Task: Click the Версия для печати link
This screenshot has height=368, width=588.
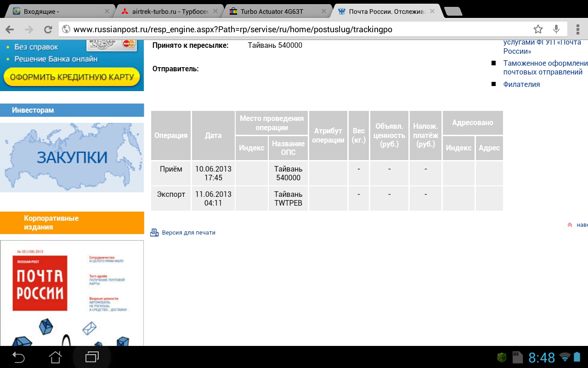Action: click(x=188, y=233)
